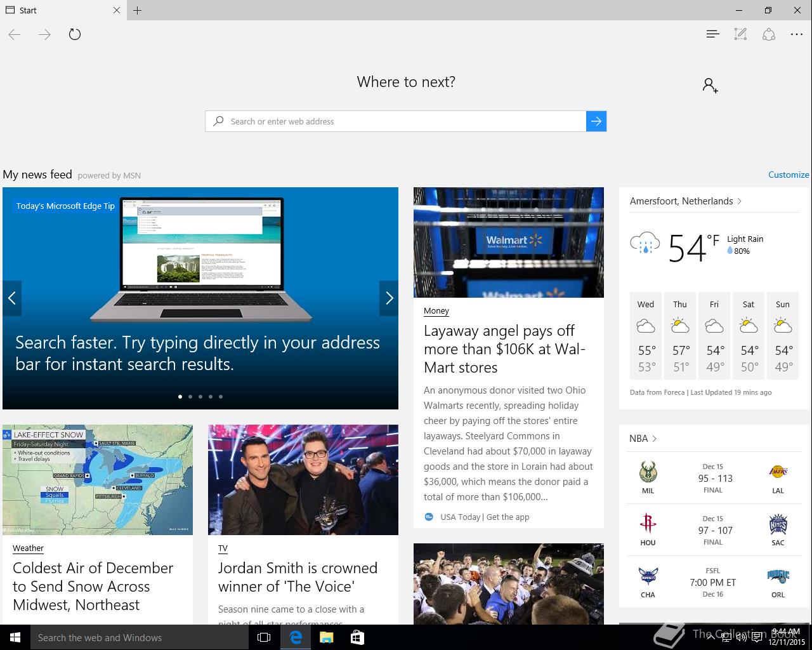Open the Hub icon in Edge toolbar

712,34
